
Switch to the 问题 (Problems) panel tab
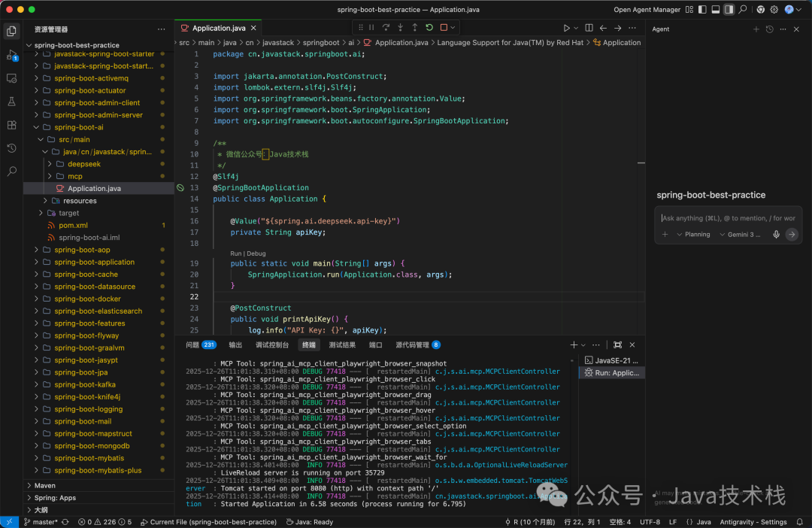coord(194,345)
